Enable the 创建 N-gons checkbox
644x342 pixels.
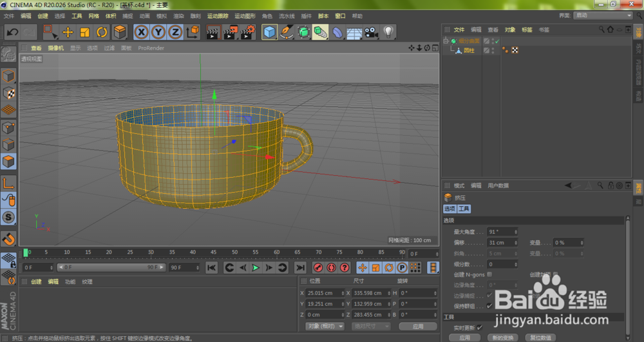point(489,274)
